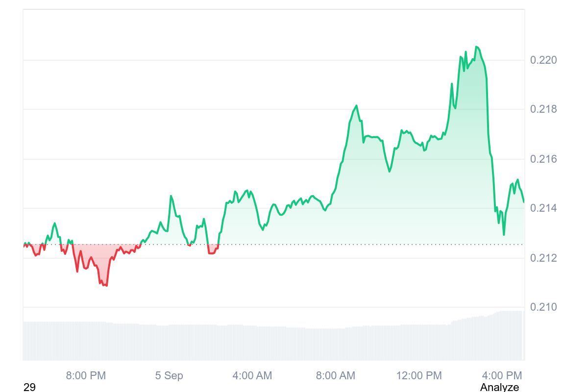Click the highest peak of the price line
This screenshot has height=392, width=588.
pos(477,47)
